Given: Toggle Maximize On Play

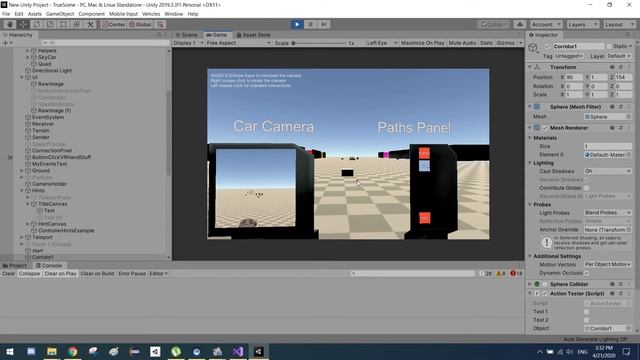Looking at the screenshot, I should coord(422,43).
